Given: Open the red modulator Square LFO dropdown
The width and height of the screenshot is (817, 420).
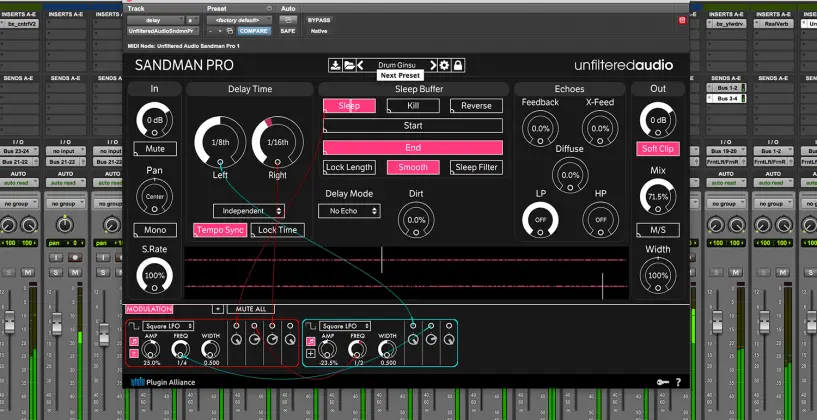Looking at the screenshot, I should pyautogui.click(x=168, y=326).
